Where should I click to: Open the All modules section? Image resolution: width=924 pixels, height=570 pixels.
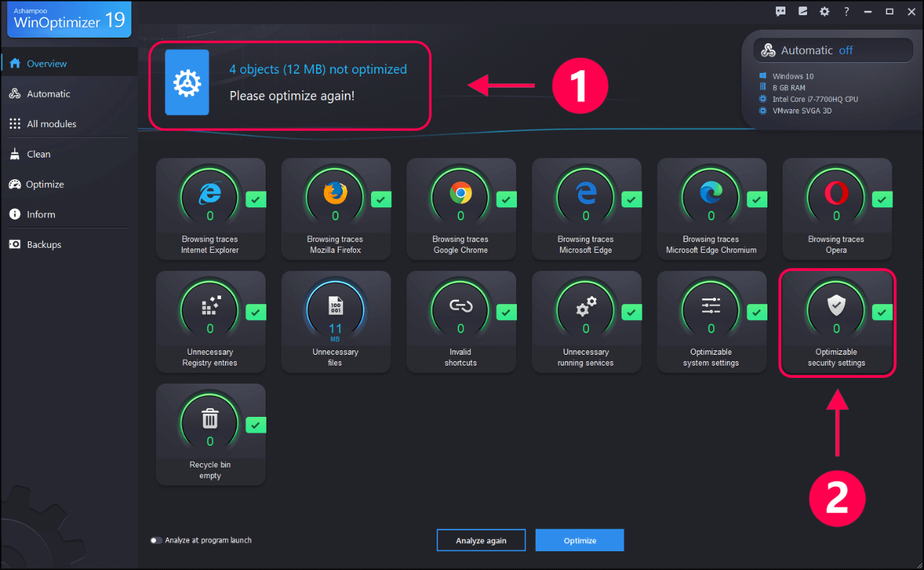tap(69, 124)
